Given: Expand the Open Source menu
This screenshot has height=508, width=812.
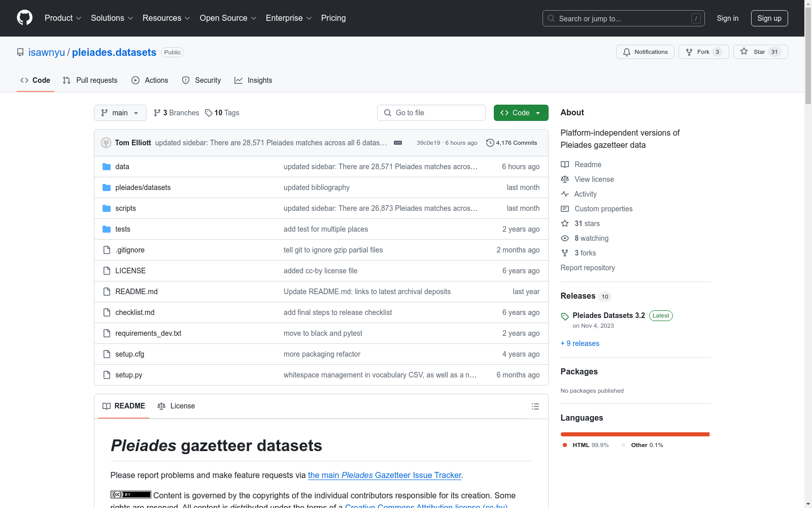Looking at the screenshot, I should click(x=228, y=18).
